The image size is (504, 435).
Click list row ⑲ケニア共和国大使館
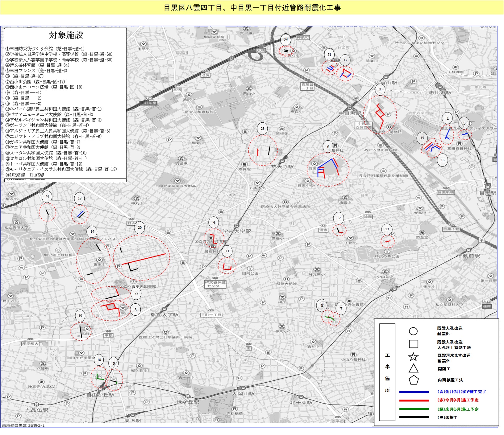point(43,147)
